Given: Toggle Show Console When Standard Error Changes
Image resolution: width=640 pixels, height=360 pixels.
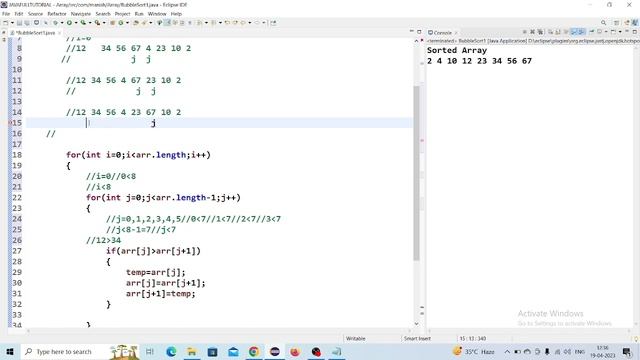Looking at the screenshot, I should pyautogui.click(x=581, y=32).
